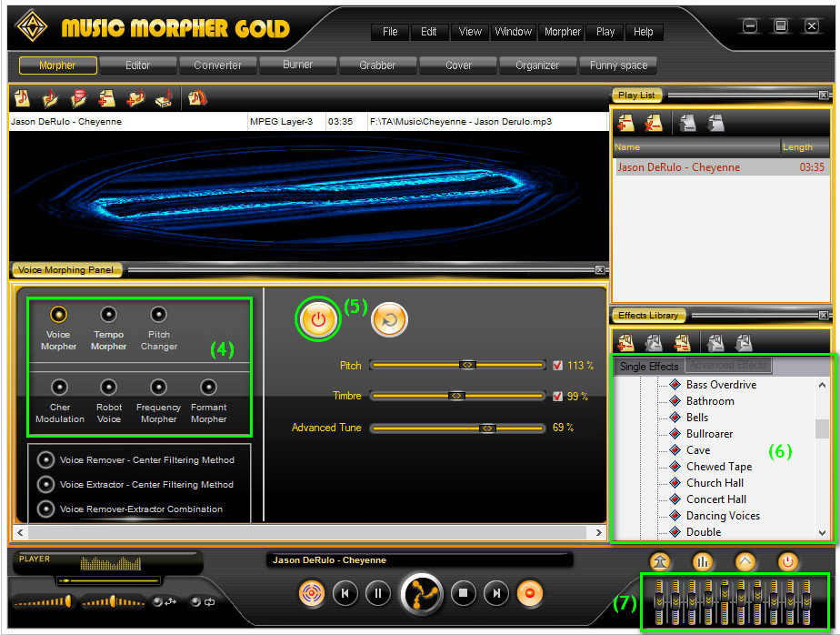Open the Morpher menu
Image resolution: width=840 pixels, height=635 pixels.
562,32
